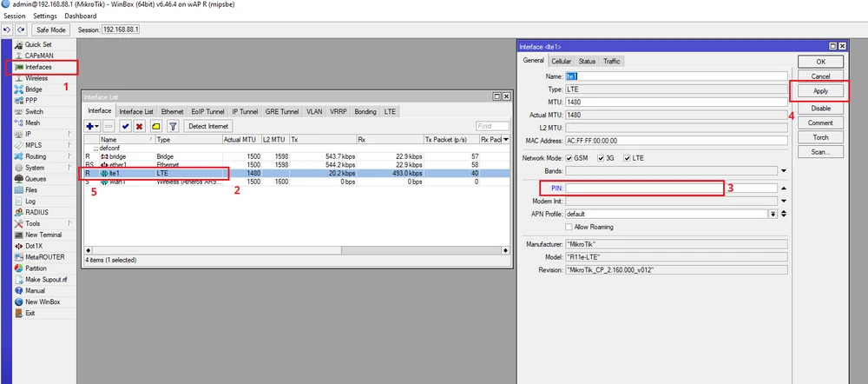The width and height of the screenshot is (868, 384).
Task: Toggle the 3G network mode checkbox
Action: 600,157
